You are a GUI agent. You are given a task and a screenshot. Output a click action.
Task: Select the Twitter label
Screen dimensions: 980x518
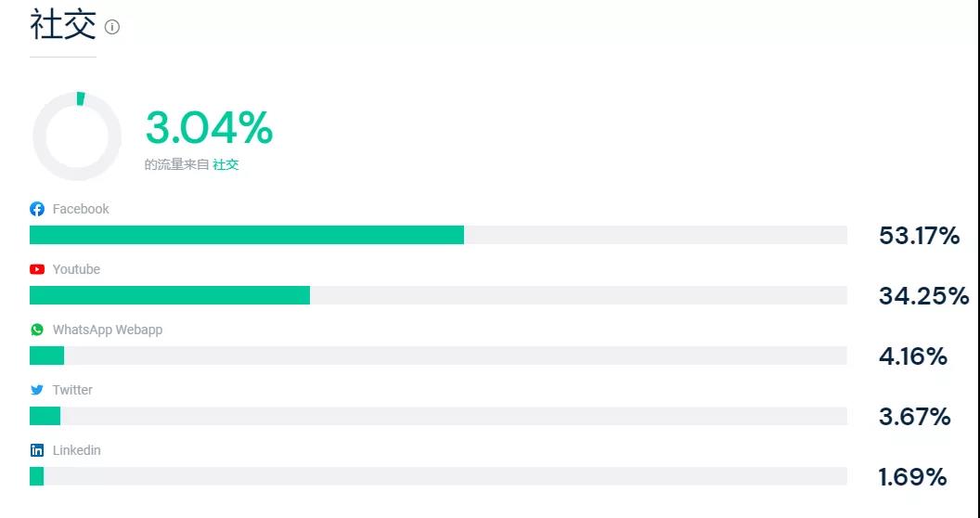click(72, 390)
